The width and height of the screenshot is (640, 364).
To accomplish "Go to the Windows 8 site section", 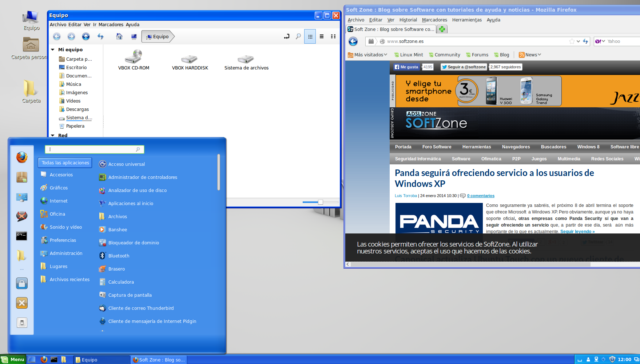I will 588,147.
